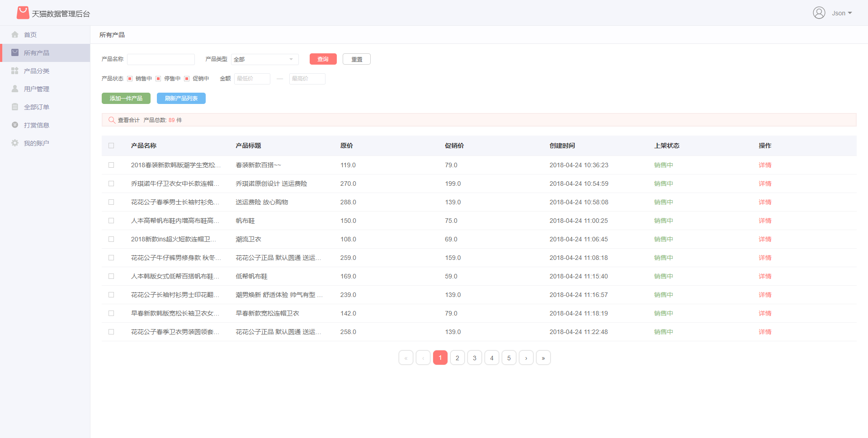Open 详情 for 花花公子牛仔裤男修身款

[x=765, y=258]
